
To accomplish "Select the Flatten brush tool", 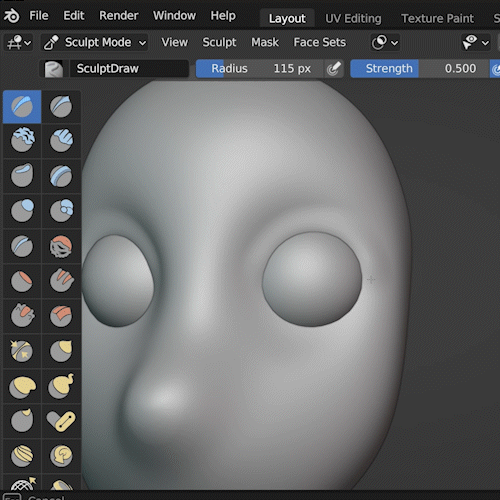I will [x=22, y=281].
